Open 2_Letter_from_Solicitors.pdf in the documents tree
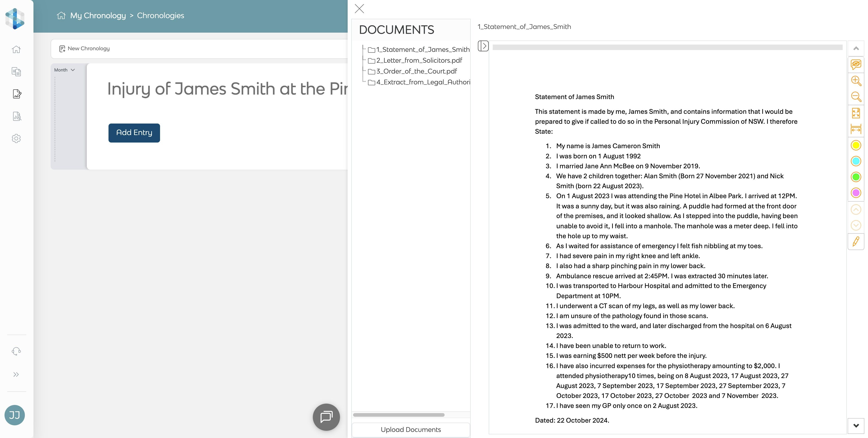The width and height of the screenshot is (868, 438). [419, 60]
